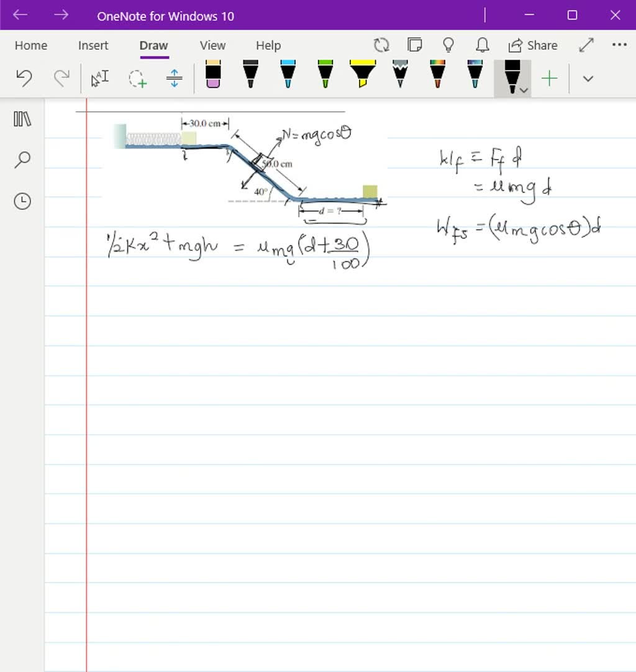Open the Help tab
636x672 pixels.
pos(268,45)
